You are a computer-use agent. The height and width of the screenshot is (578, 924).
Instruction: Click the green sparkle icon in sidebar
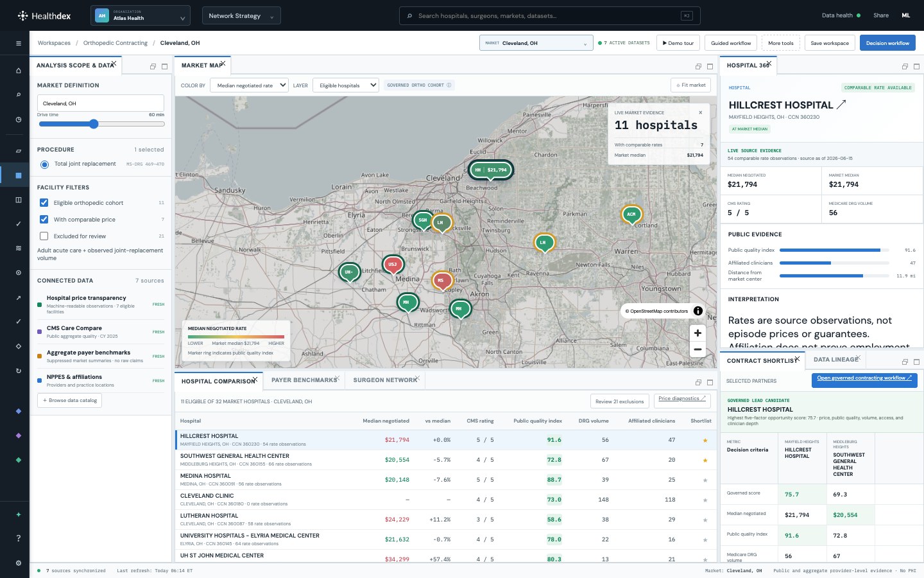coord(19,514)
